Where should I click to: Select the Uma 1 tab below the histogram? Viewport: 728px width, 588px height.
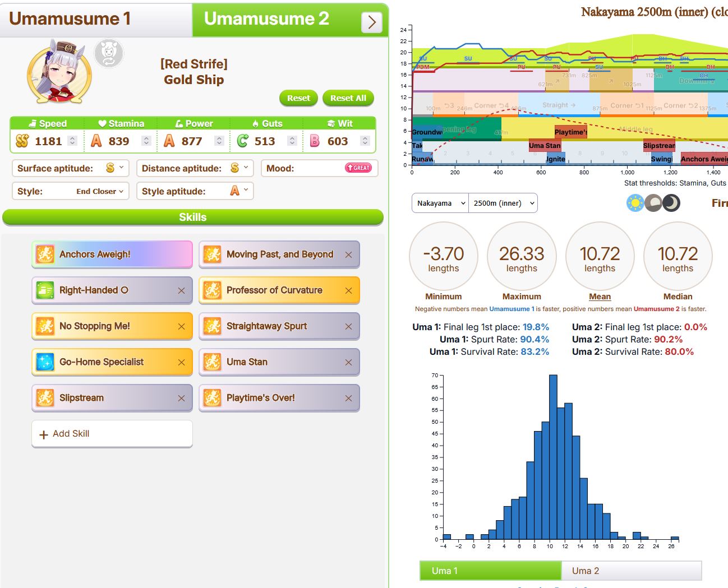click(491, 571)
